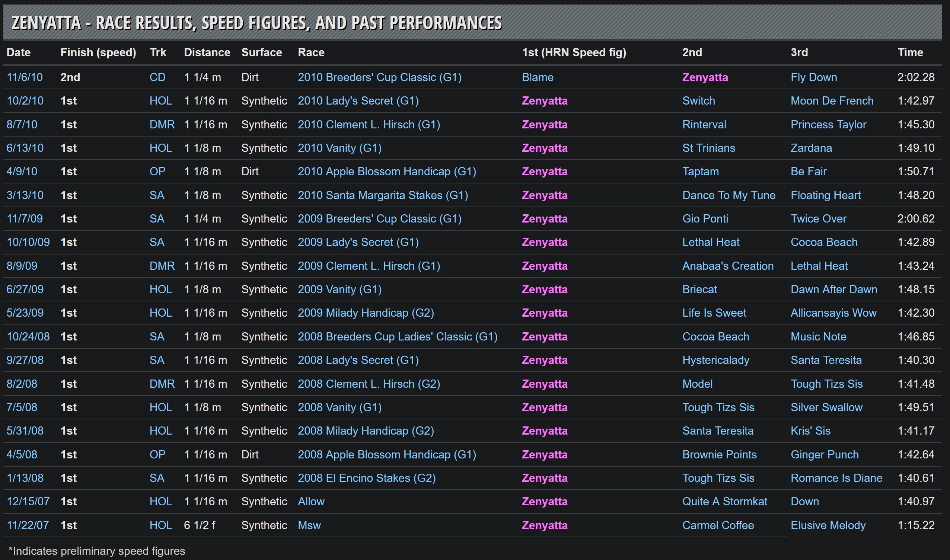Click runner-up Taptam link

click(x=700, y=171)
